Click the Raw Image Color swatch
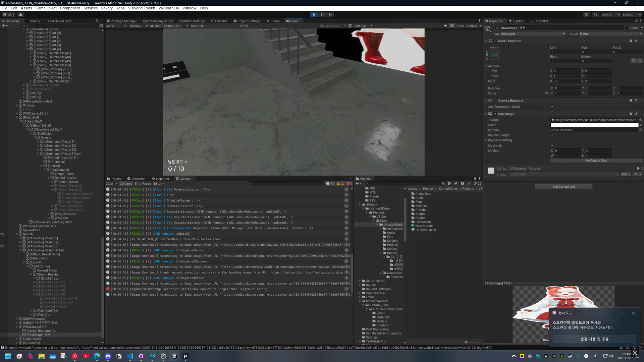The image size is (644, 362). (x=594, y=125)
